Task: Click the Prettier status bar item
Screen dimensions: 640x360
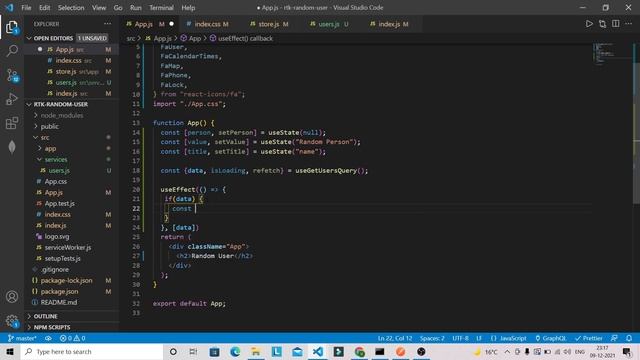Action: [589, 338]
